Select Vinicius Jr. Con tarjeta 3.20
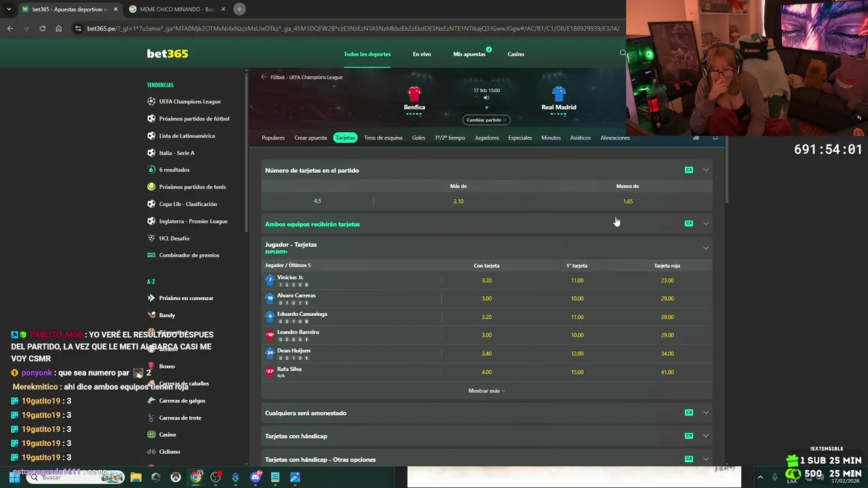This screenshot has height=488, width=868. [486, 281]
